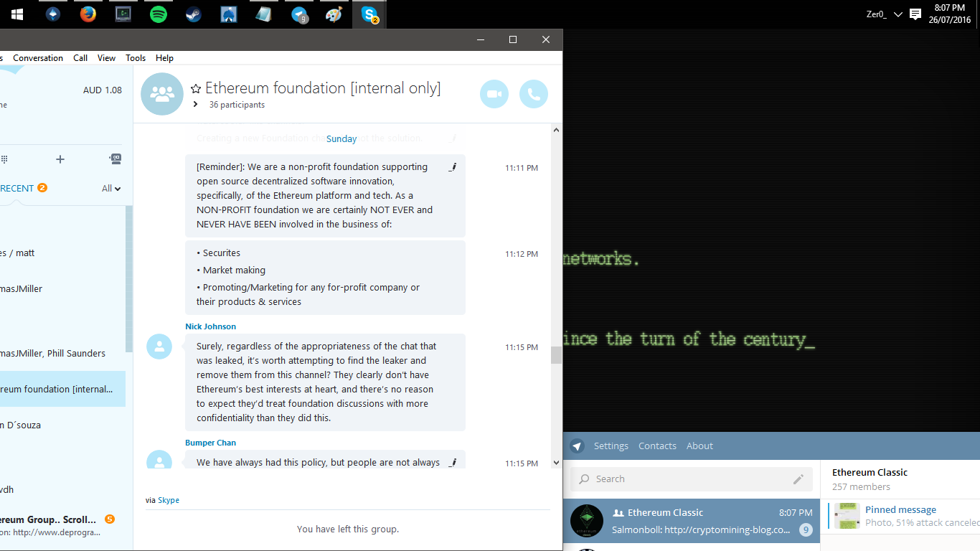This screenshot has width=980, height=551.
Task: Click the Sunday date separator
Action: (341, 138)
